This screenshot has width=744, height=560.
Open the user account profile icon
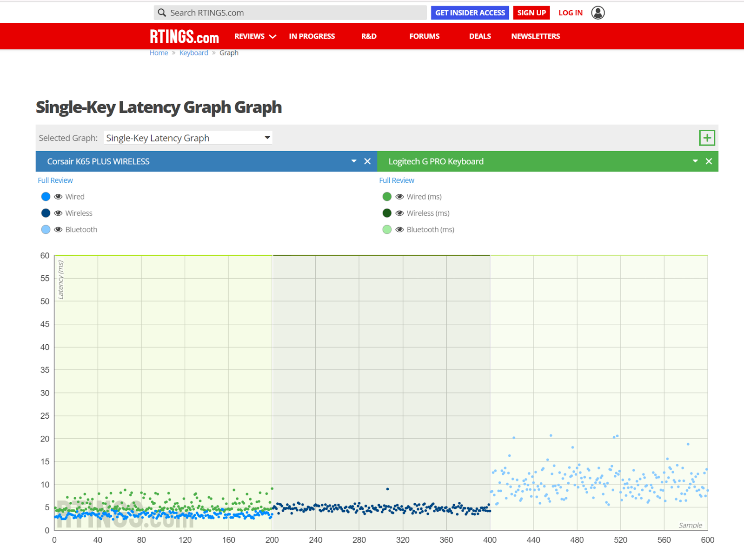click(x=598, y=13)
